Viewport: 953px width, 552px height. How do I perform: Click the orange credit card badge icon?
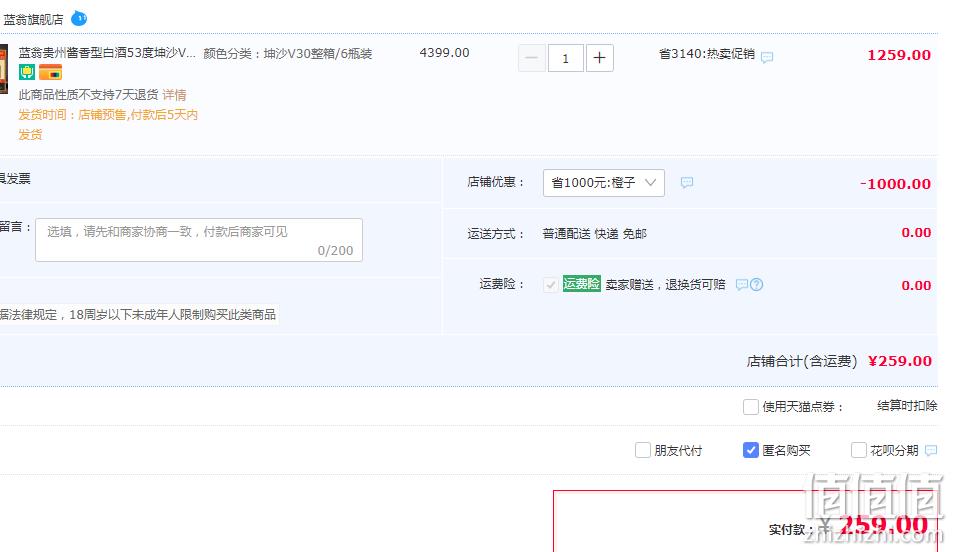pyautogui.click(x=50, y=73)
